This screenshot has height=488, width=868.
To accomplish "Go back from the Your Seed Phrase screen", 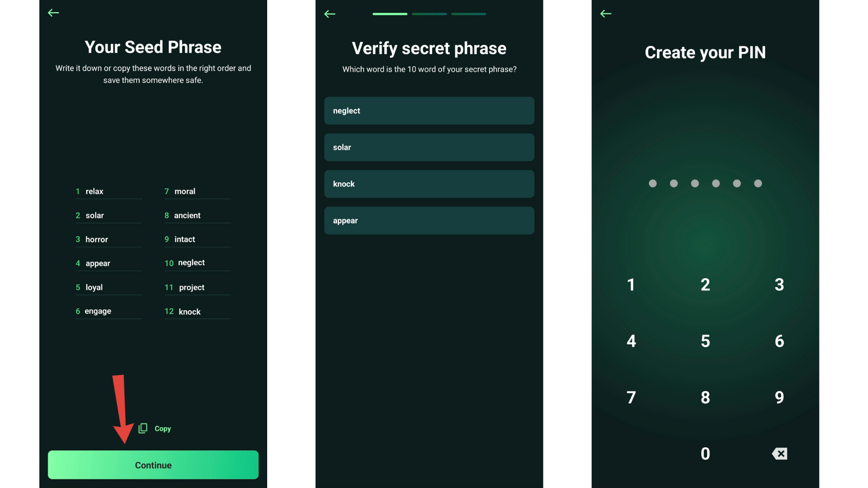I will [53, 13].
